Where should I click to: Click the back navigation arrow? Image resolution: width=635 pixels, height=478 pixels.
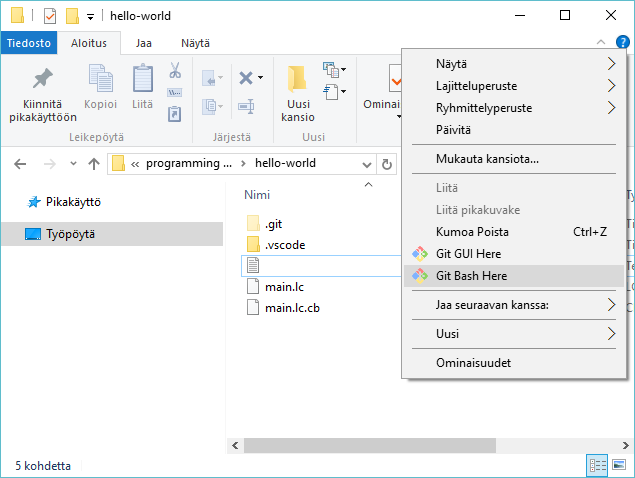tap(21, 164)
